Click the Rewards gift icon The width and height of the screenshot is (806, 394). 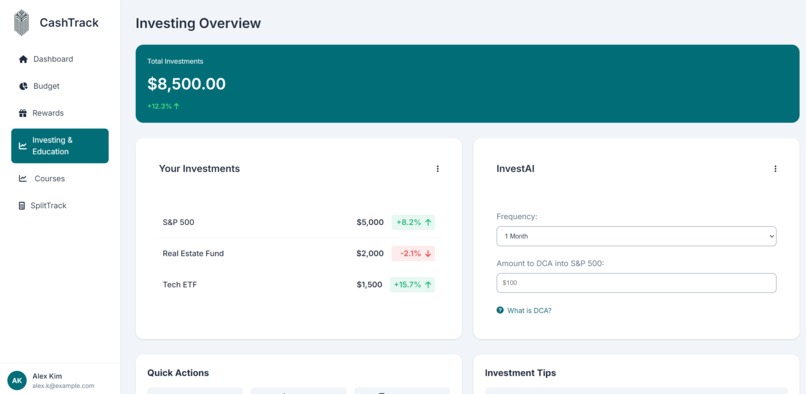23,113
